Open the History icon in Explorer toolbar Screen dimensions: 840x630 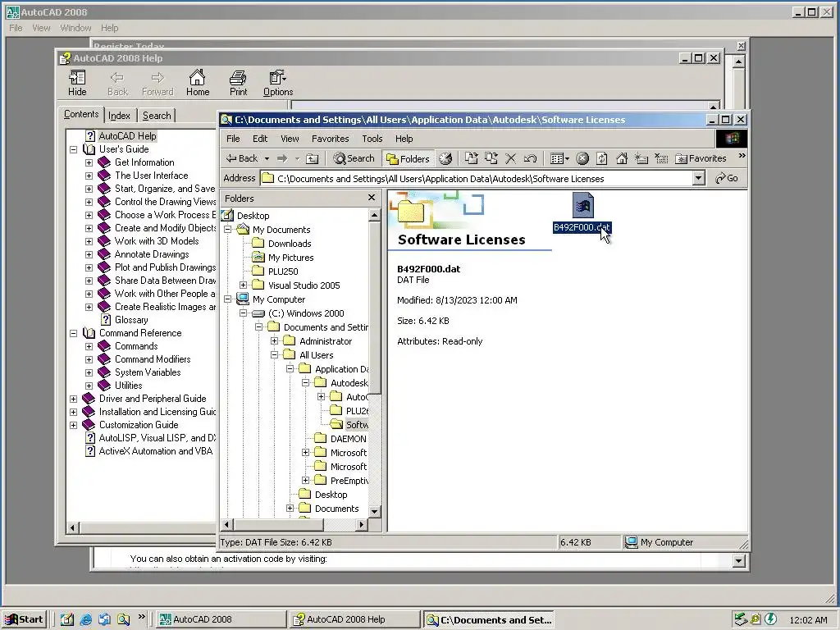tap(445, 158)
